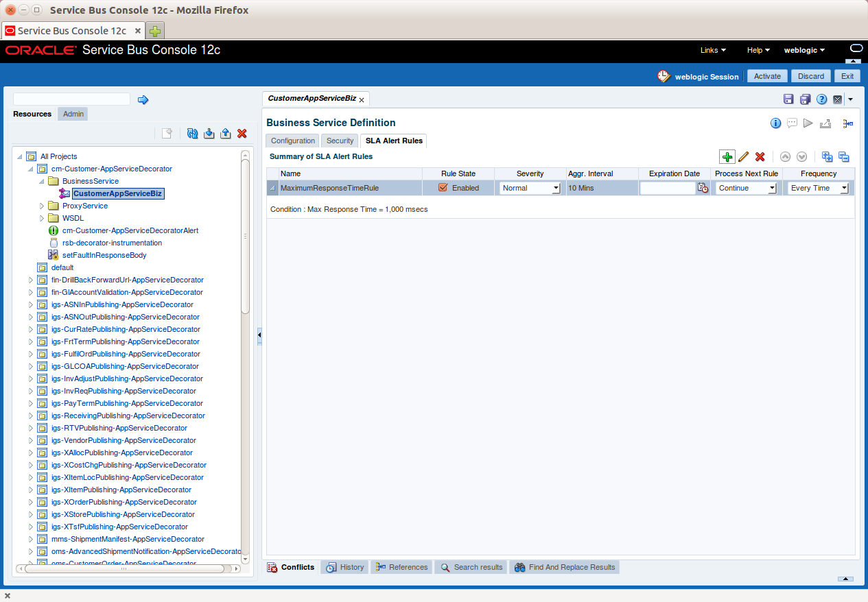The image size is (868, 602).
Task: Switch to the Admin tab
Action: 73,114
